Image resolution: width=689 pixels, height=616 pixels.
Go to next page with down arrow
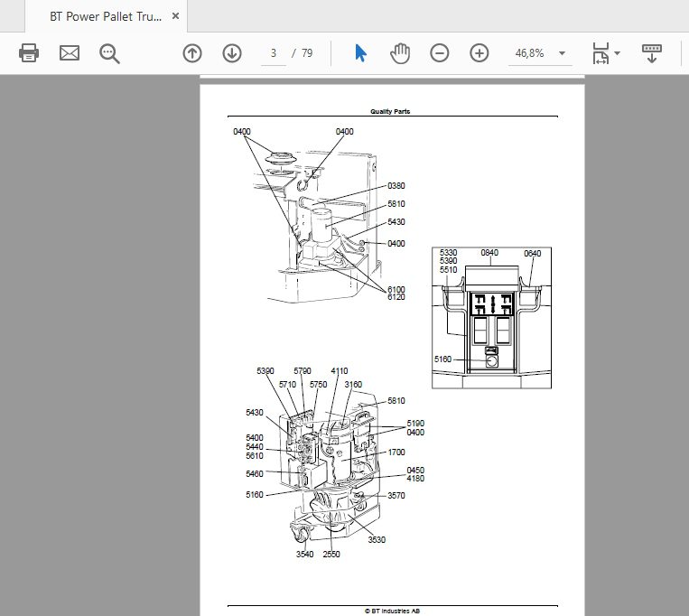232,53
